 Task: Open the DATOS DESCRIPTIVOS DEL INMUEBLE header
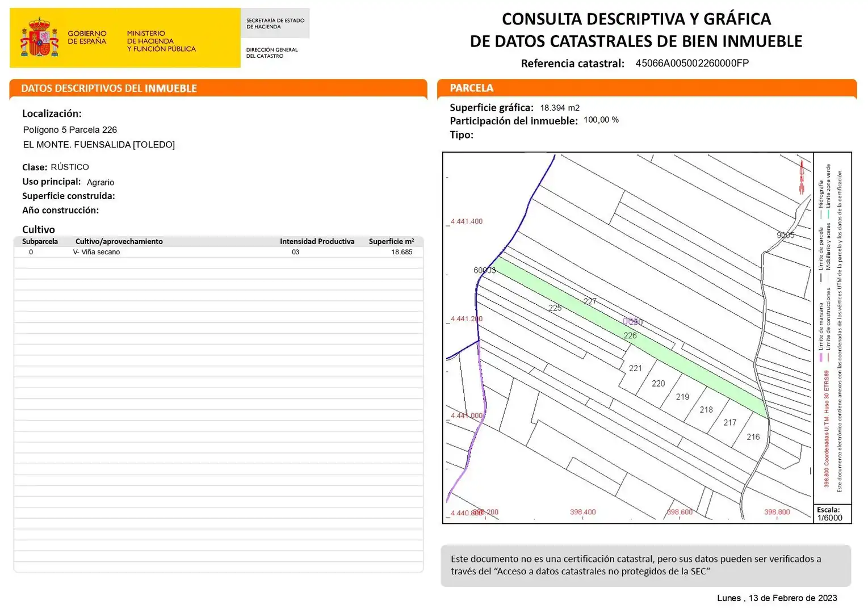click(x=108, y=88)
